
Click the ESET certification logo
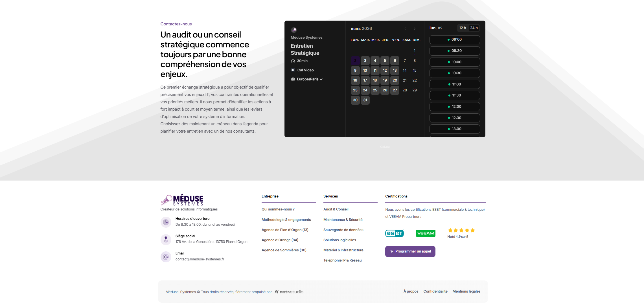[394, 233]
